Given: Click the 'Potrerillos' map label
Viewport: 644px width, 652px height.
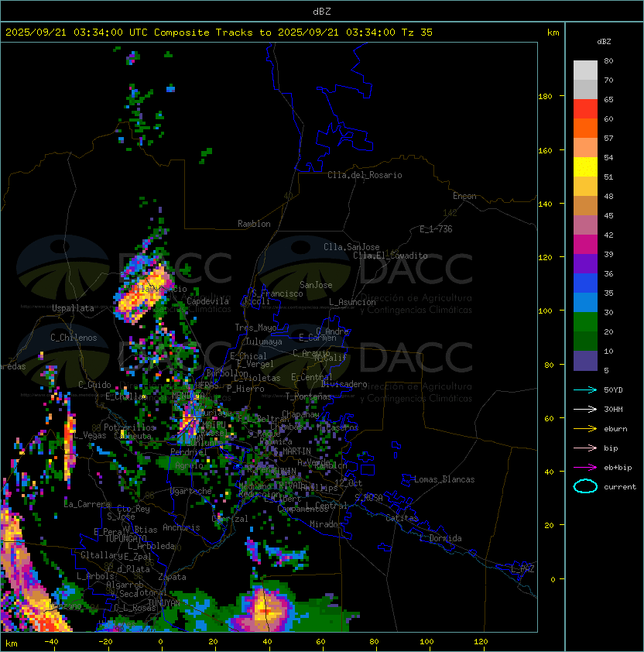Looking at the screenshot, I should pos(129,427).
